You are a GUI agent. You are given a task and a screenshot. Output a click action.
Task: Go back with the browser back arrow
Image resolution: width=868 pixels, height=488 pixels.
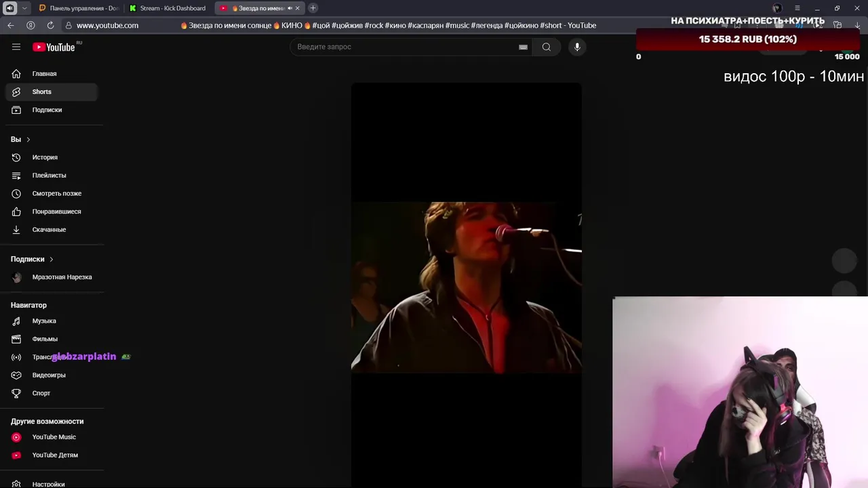tap(10, 25)
